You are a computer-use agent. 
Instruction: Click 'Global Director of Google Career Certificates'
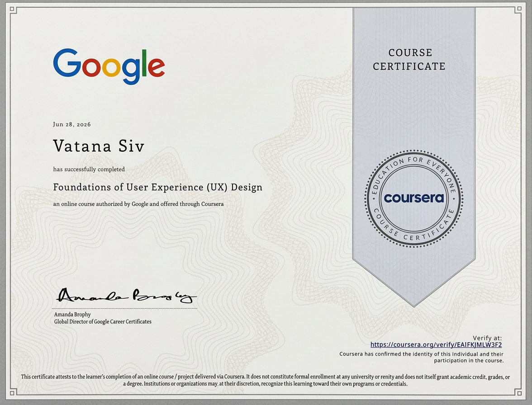(x=103, y=322)
